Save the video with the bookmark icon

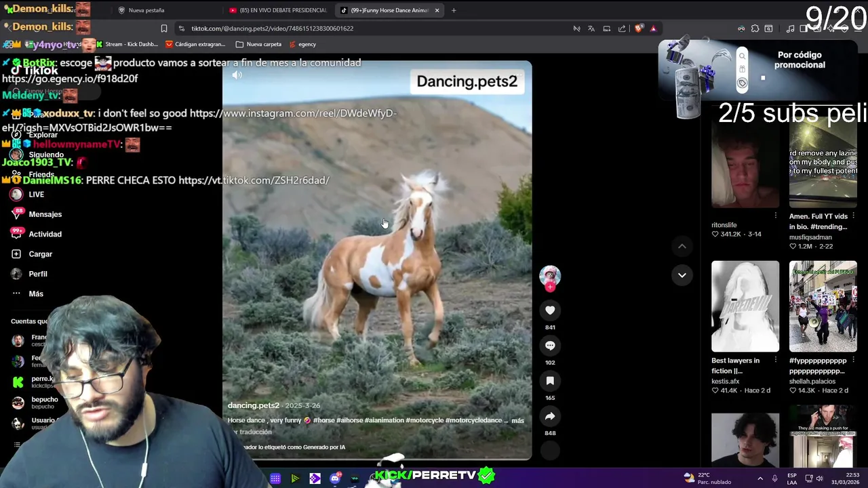coord(550,381)
